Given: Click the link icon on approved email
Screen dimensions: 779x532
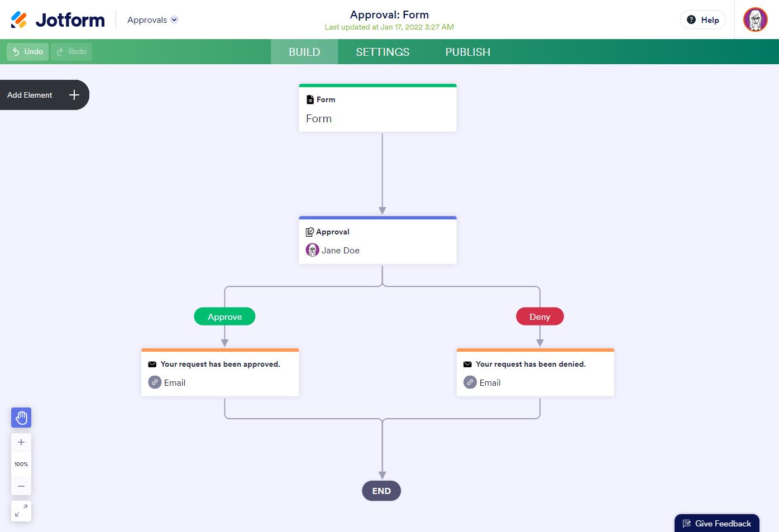Looking at the screenshot, I should pyautogui.click(x=155, y=382).
